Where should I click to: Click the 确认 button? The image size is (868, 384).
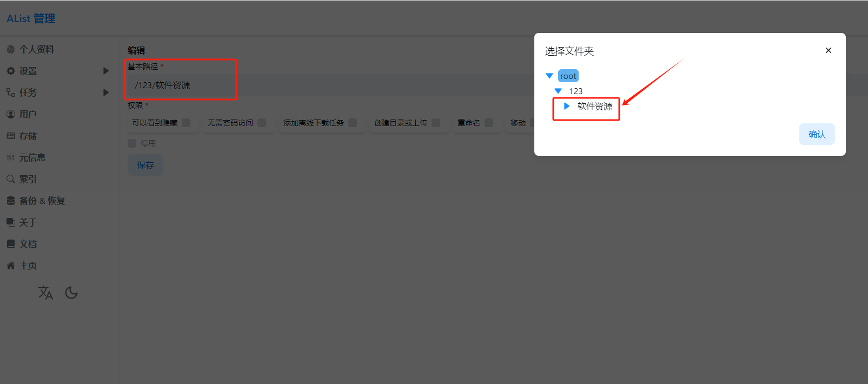point(817,134)
